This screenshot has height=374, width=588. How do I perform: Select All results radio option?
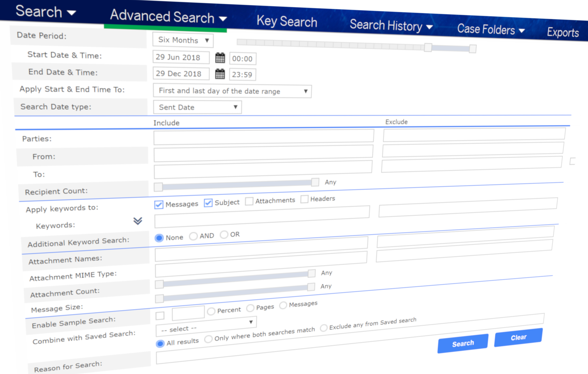[x=160, y=343]
